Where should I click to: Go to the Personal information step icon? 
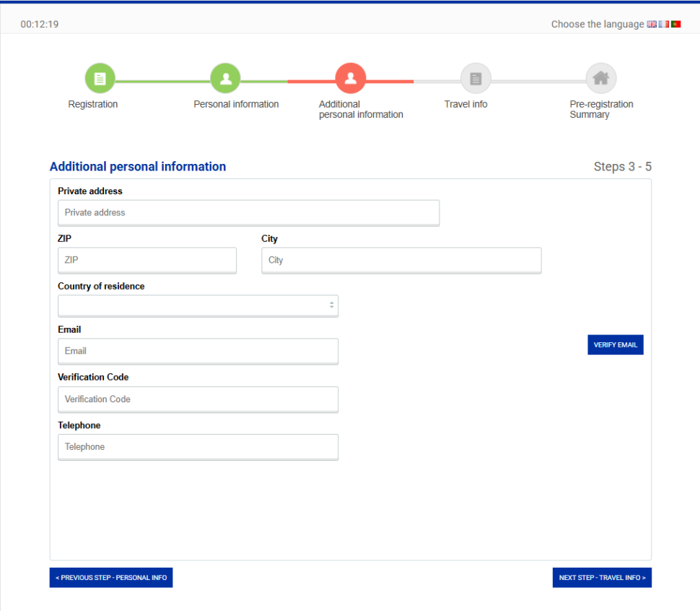pyautogui.click(x=225, y=79)
